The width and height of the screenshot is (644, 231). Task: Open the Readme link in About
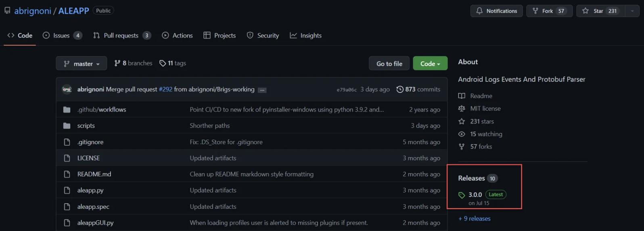pos(481,96)
